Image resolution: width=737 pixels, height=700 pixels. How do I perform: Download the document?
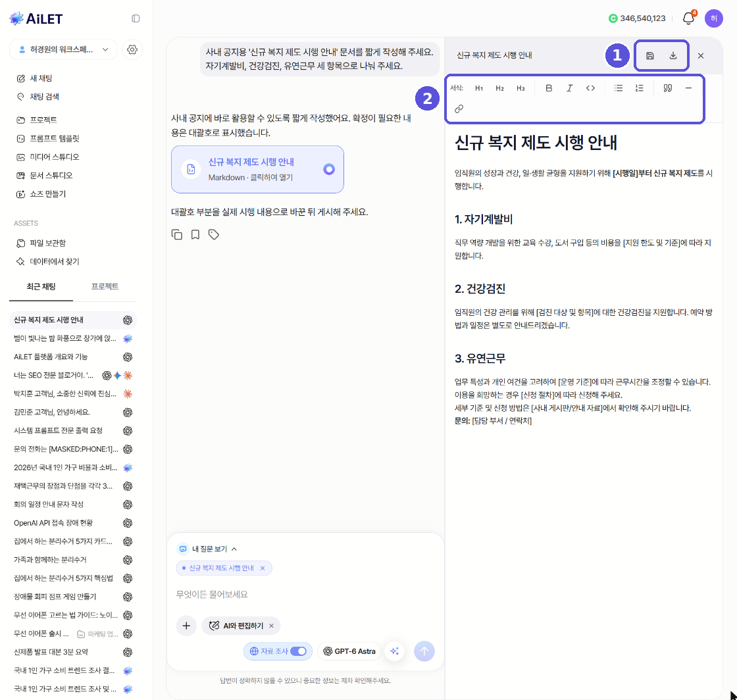673,55
